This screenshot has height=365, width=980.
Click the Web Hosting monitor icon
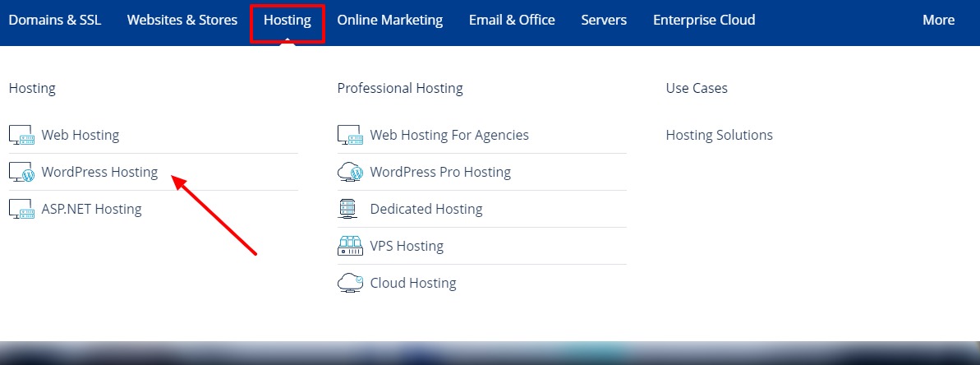[21, 135]
